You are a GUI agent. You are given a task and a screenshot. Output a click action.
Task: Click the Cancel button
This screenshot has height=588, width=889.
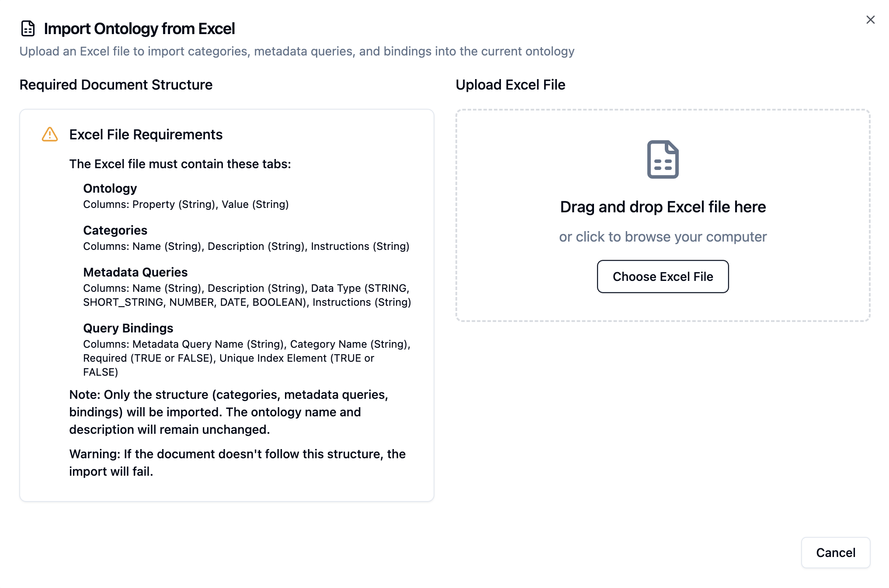(x=835, y=552)
